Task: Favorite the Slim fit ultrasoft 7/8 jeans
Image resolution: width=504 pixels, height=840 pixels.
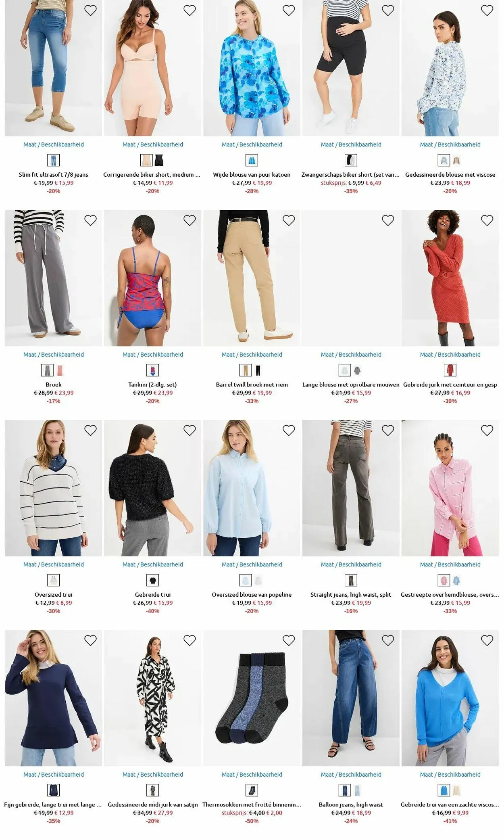Action: coord(90,10)
